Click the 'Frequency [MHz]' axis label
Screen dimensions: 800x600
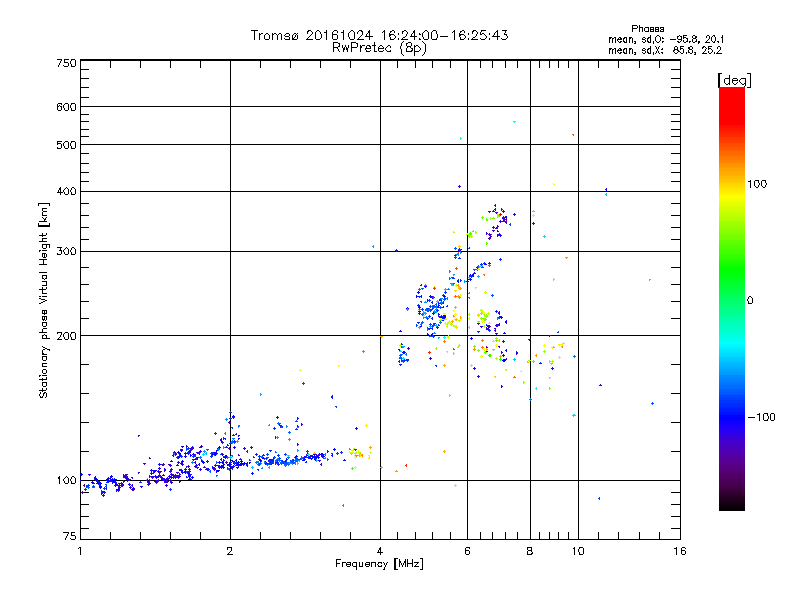click(379, 564)
